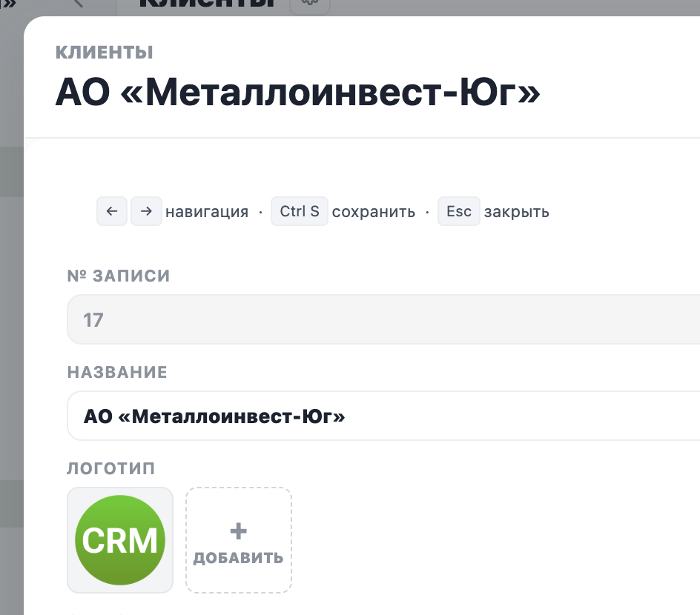Click the № записи field label

[119, 276]
